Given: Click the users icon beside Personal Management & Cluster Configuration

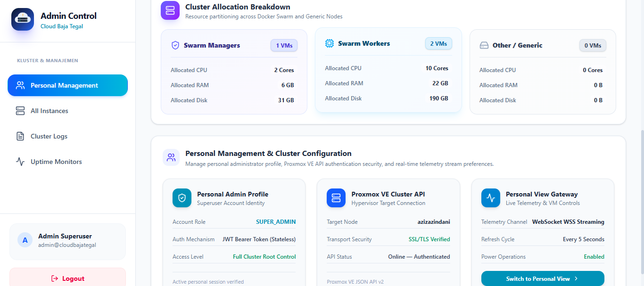Looking at the screenshot, I should point(171,157).
